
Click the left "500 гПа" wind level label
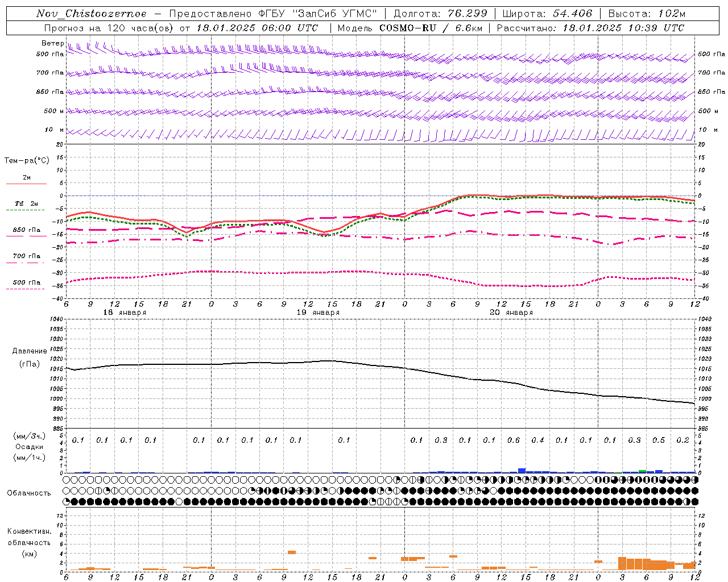[x=50, y=54]
